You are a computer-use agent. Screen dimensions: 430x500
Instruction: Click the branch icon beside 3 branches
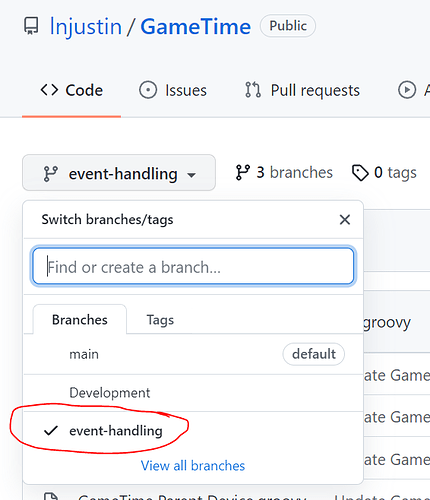[x=242, y=173]
